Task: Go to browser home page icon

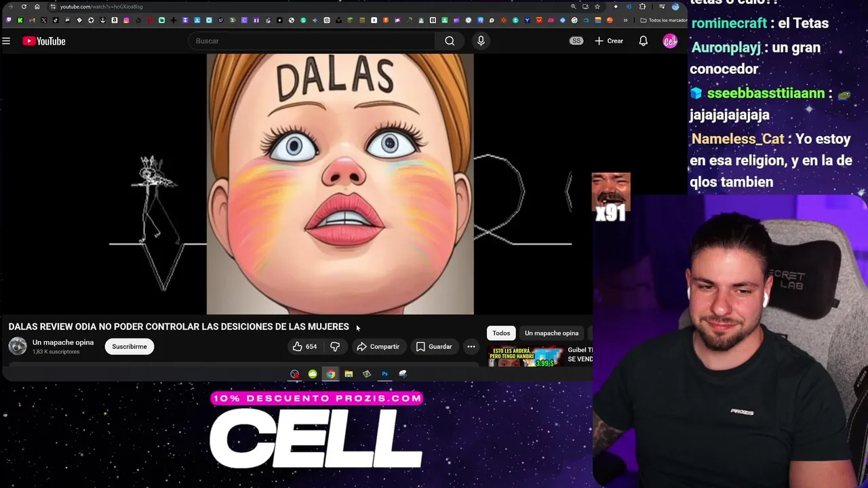Action: (37, 7)
